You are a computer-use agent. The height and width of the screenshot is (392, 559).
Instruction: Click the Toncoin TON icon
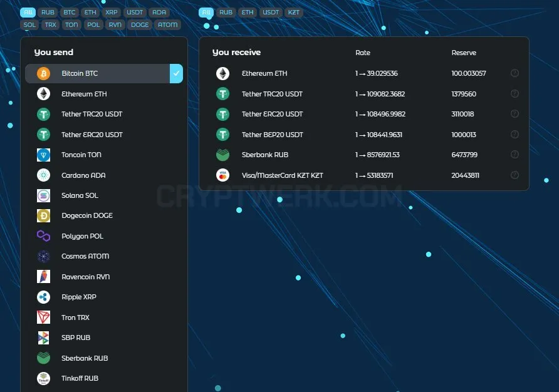43,155
